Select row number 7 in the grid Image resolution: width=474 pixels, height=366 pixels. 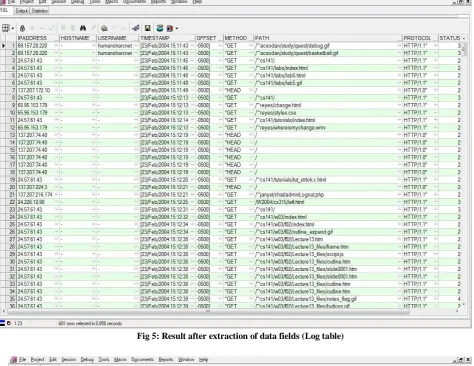(12, 90)
